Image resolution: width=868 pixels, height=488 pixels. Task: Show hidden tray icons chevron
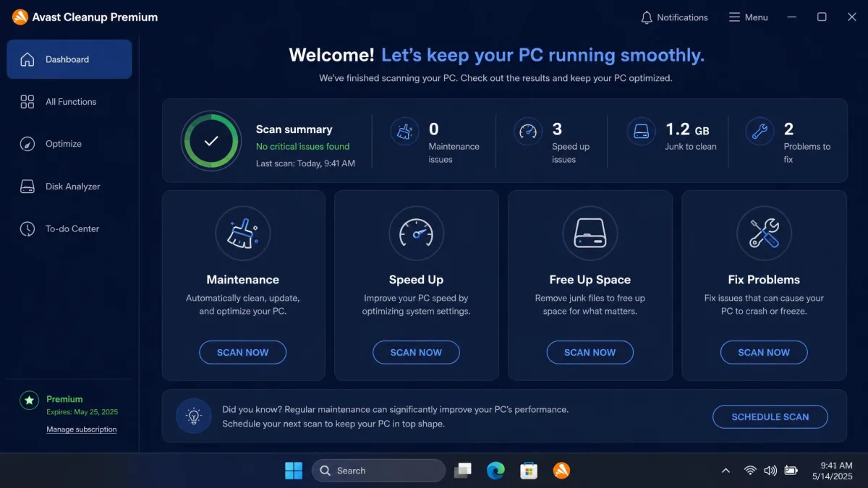tap(726, 471)
